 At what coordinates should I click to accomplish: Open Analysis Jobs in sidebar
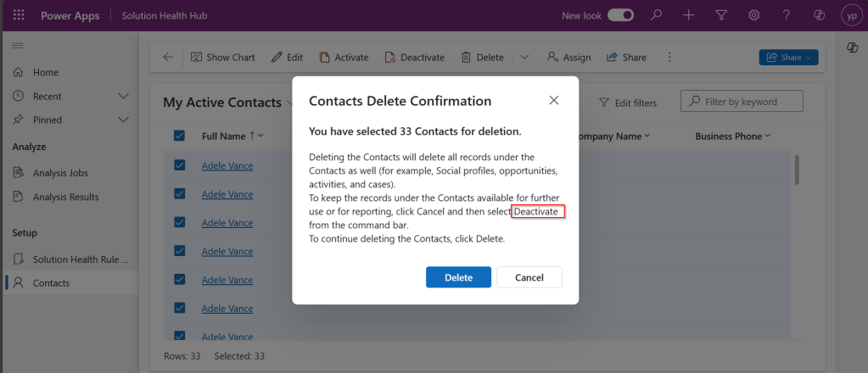(59, 173)
